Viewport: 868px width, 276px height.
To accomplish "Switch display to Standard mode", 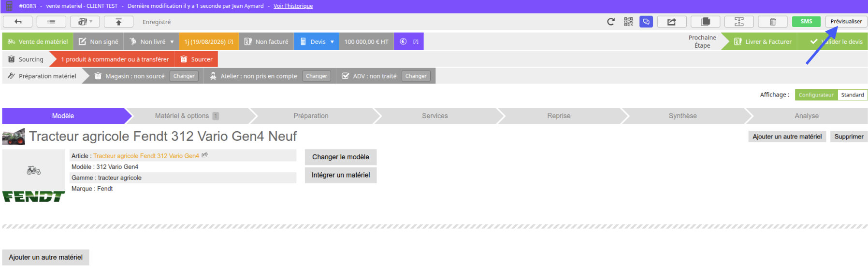I will (853, 95).
